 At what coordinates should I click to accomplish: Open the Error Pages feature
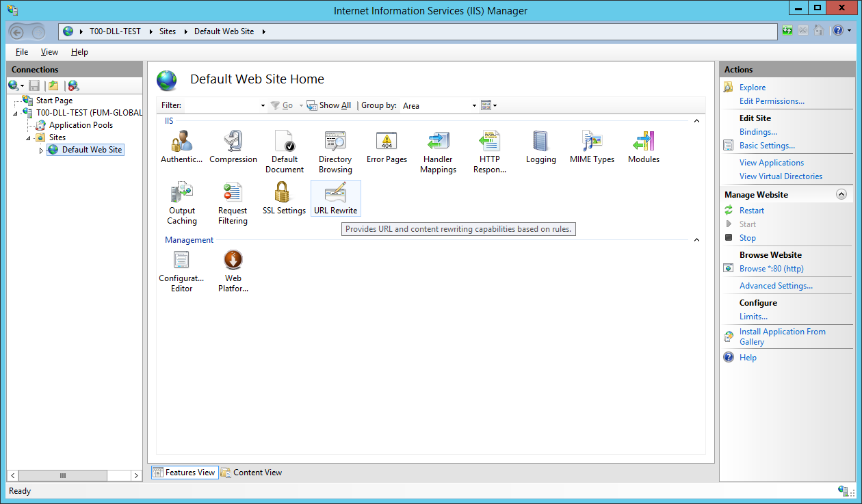[x=387, y=147]
